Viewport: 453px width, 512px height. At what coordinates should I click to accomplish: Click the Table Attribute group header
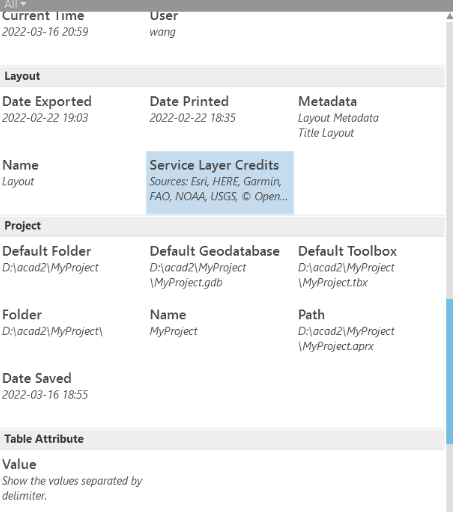point(222,439)
